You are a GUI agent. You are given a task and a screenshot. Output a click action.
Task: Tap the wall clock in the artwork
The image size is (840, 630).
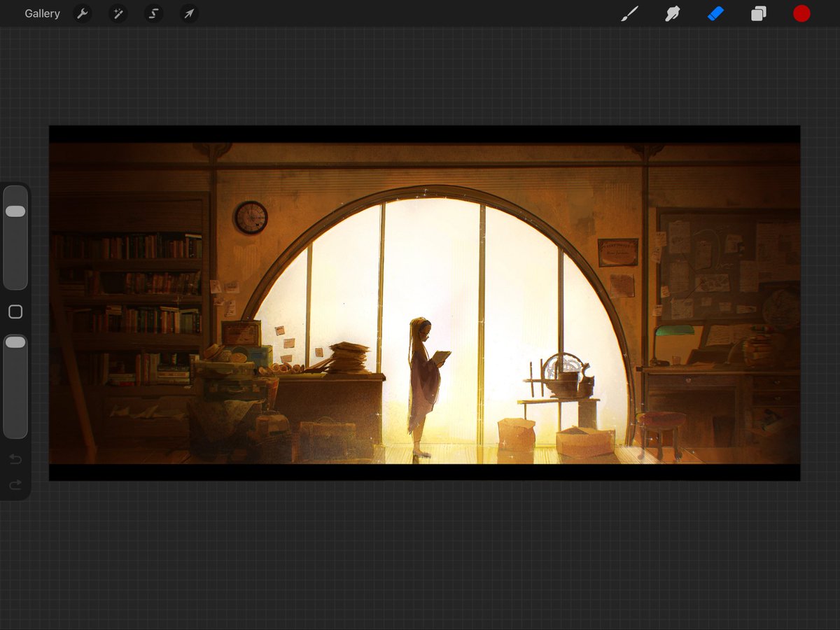(x=251, y=218)
